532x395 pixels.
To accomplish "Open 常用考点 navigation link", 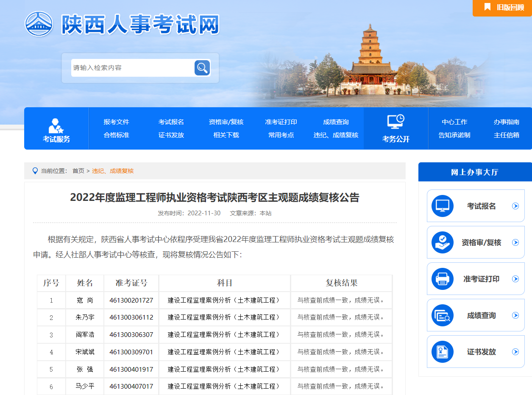I will click(281, 135).
